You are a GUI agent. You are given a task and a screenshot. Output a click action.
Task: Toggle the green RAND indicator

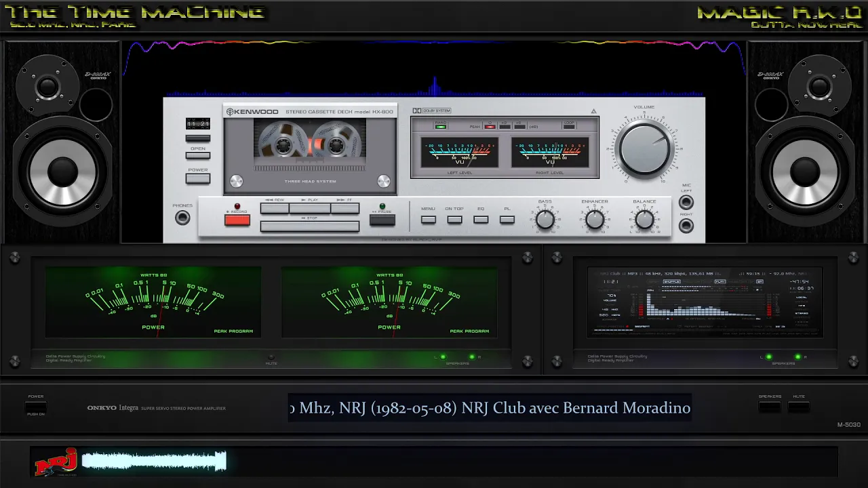click(x=441, y=126)
